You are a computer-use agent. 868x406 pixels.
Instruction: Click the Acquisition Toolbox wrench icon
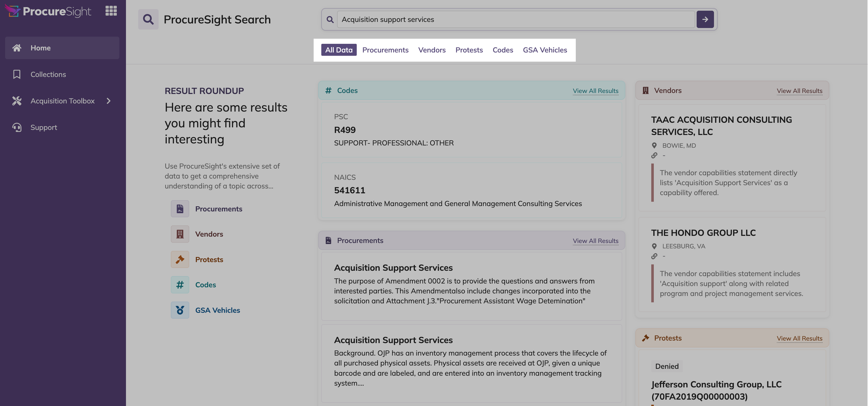[x=17, y=101]
